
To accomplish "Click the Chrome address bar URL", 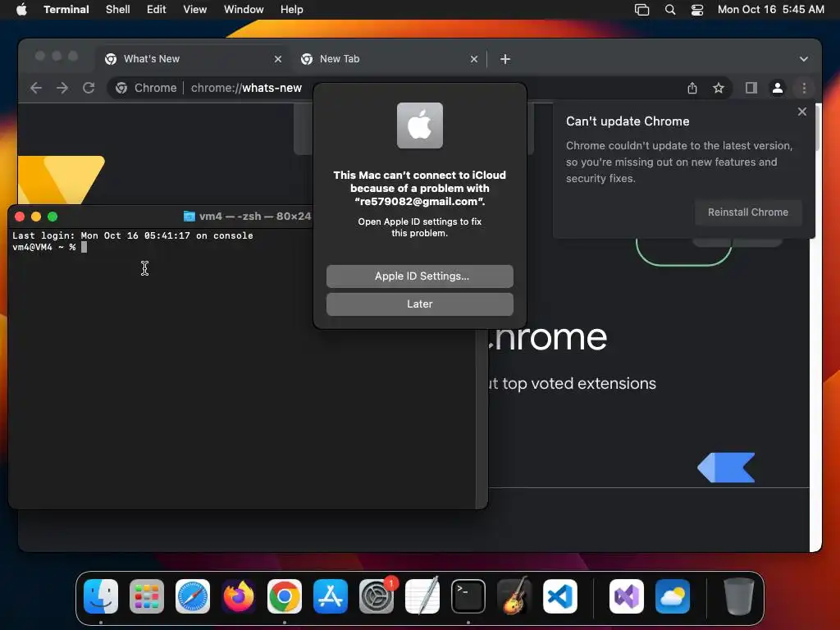I will pyautogui.click(x=246, y=88).
